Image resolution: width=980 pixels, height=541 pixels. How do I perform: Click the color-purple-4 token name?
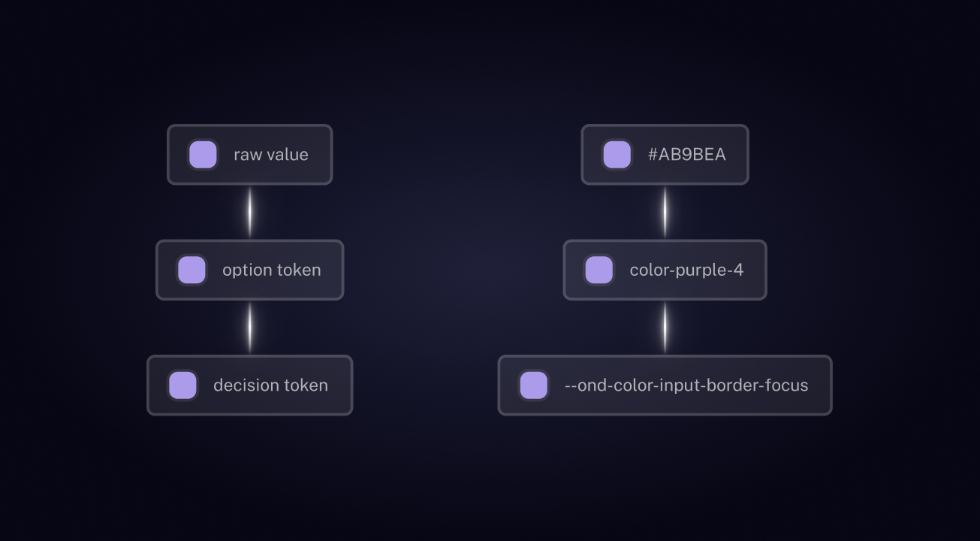[687, 270]
